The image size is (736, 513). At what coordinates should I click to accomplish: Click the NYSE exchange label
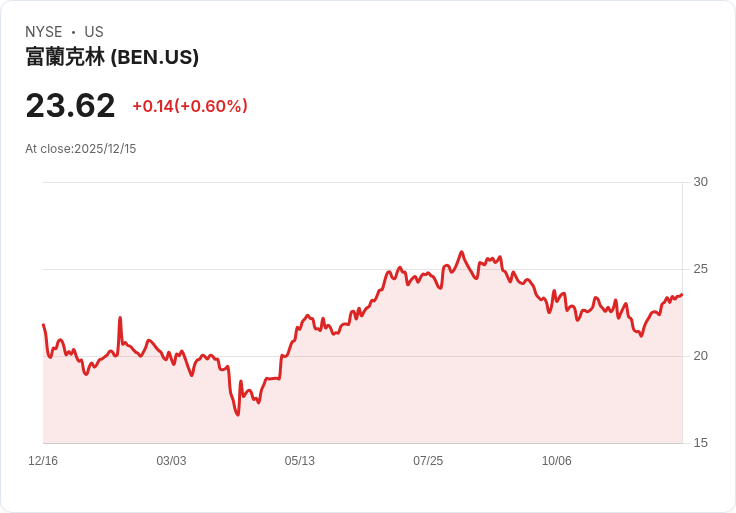(44, 32)
